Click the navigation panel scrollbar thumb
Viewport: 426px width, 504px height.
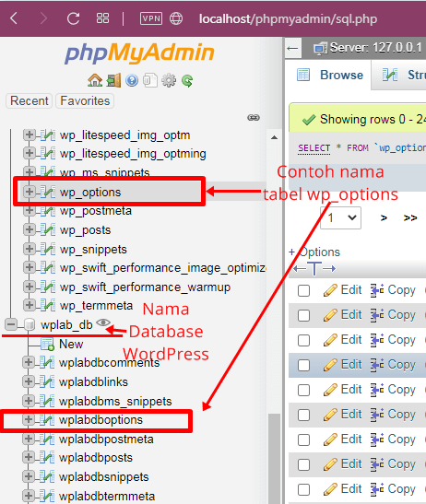tap(274, 458)
